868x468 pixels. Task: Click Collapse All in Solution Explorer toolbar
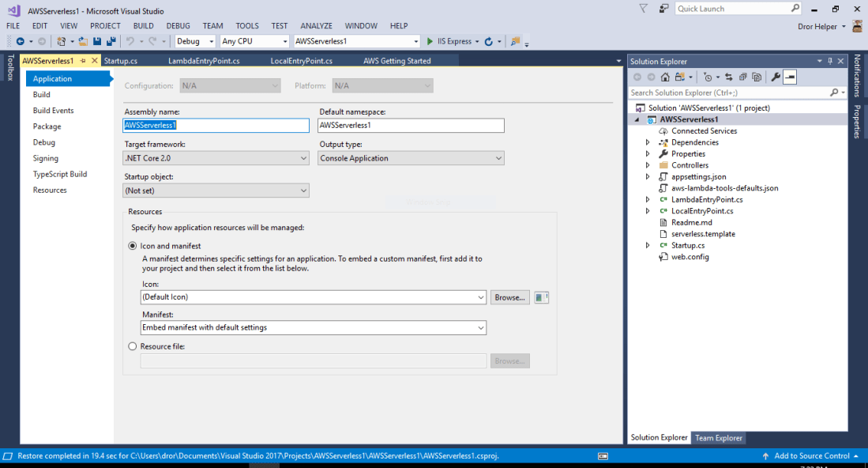click(x=742, y=77)
